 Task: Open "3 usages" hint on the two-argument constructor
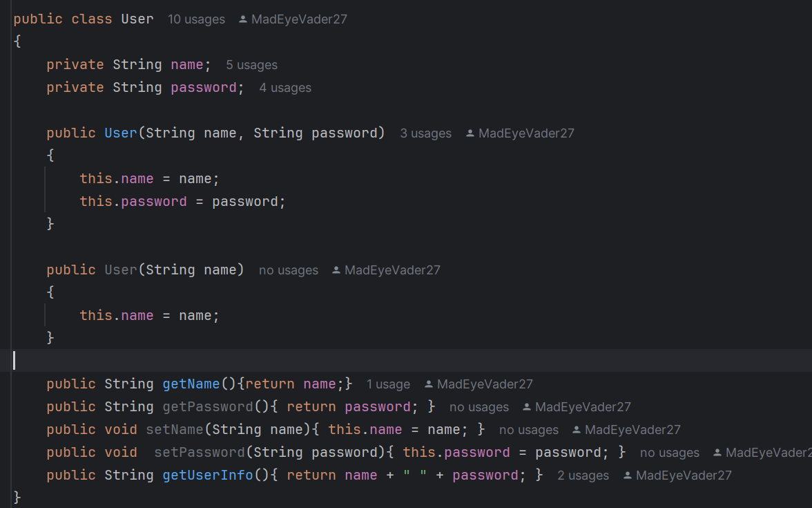(425, 133)
